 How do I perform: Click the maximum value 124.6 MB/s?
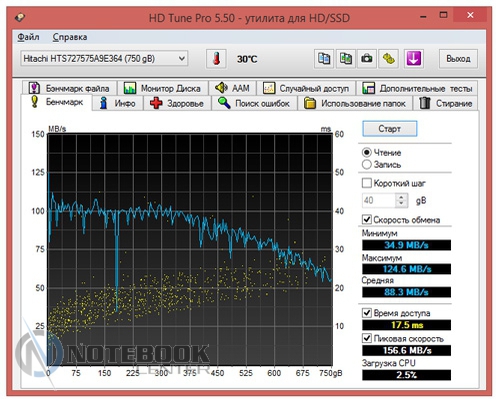406,269
